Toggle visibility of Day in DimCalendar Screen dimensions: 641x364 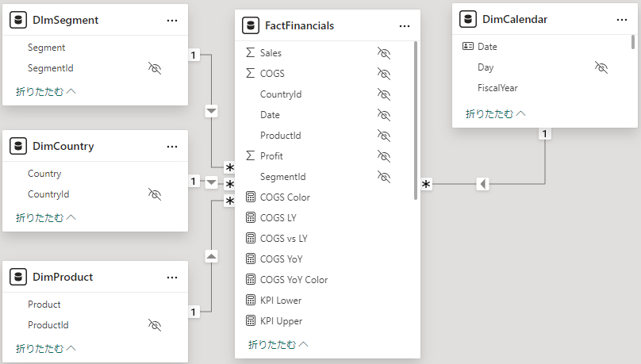(601, 67)
